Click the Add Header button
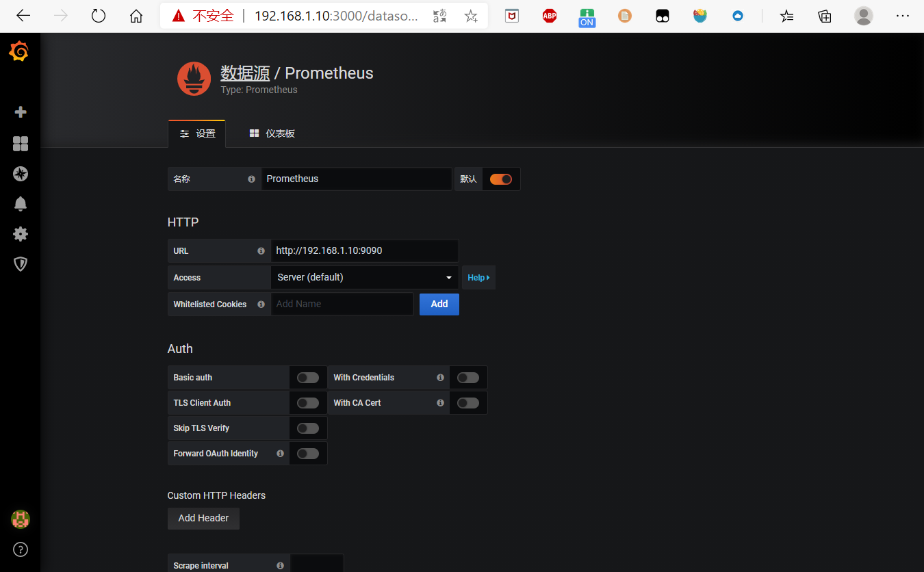The width and height of the screenshot is (924, 572). (203, 519)
